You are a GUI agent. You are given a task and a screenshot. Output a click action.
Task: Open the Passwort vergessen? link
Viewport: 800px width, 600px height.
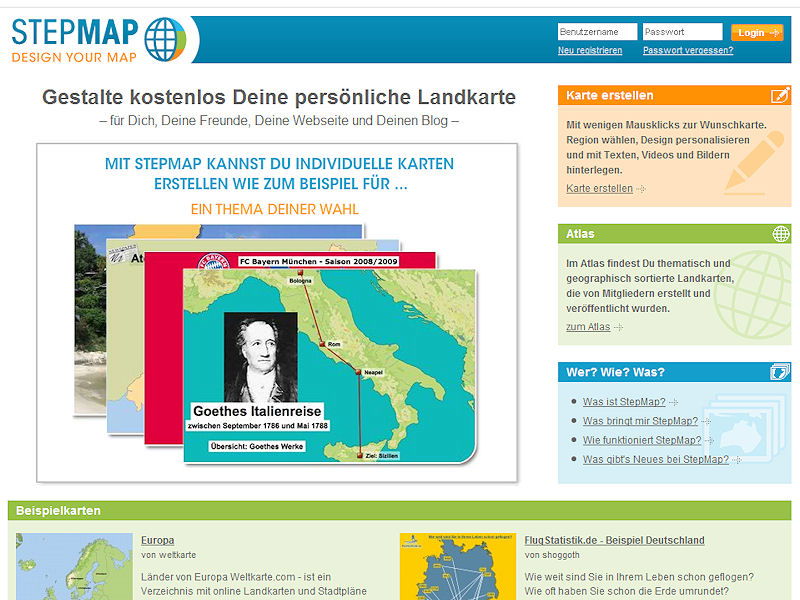click(x=688, y=50)
